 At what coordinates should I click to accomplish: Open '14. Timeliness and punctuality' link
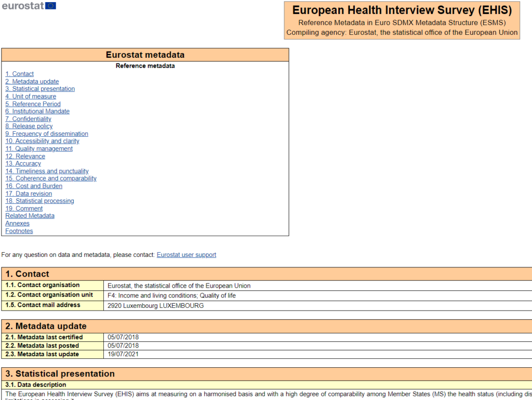coord(47,171)
